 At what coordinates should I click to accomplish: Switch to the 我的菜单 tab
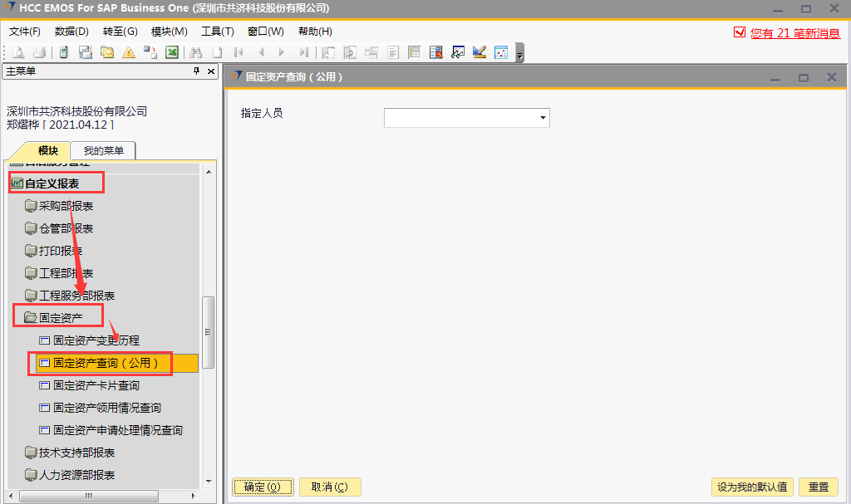click(x=103, y=150)
